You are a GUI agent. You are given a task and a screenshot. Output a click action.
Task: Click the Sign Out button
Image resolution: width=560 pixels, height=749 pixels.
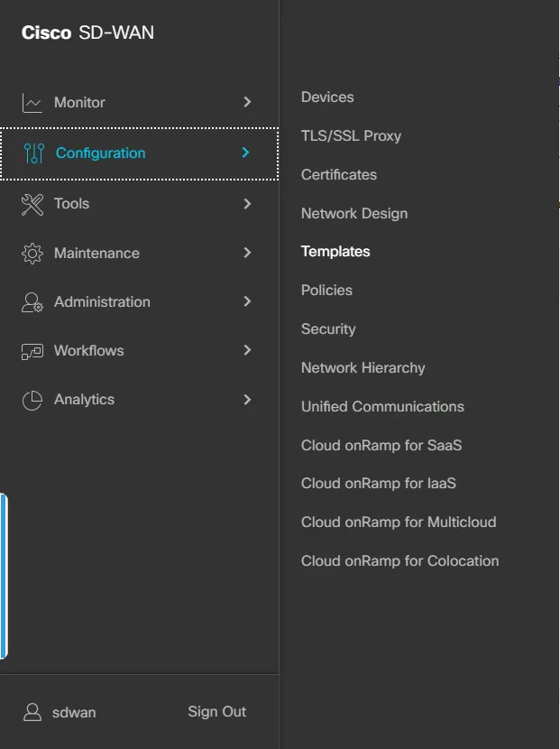pyautogui.click(x=216, y=711)
